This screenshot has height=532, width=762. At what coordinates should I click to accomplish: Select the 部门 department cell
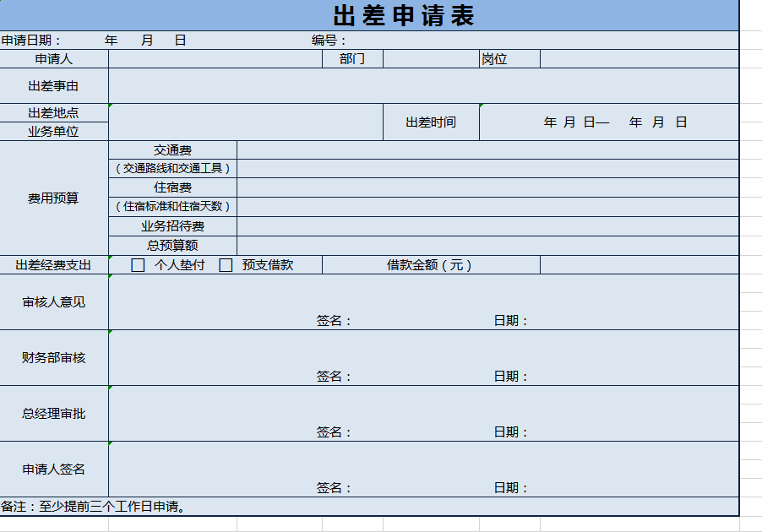click(427, 59)
